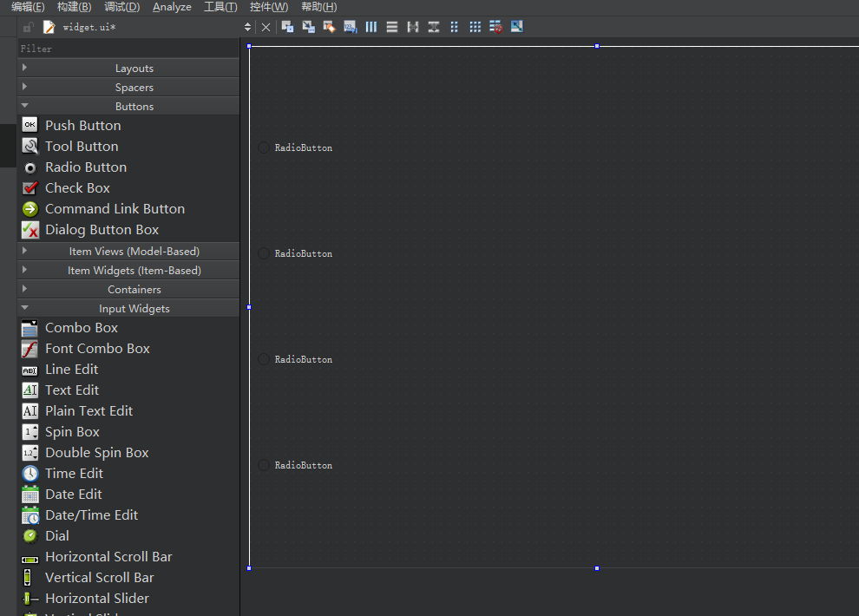This screenshot has width=859, height=616.
Task: Select Push Button in the widget box
Action: tap(82, 126)
